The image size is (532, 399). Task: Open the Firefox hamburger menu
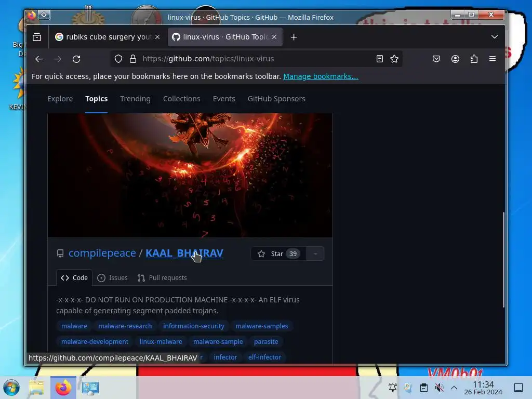[493, 59]
